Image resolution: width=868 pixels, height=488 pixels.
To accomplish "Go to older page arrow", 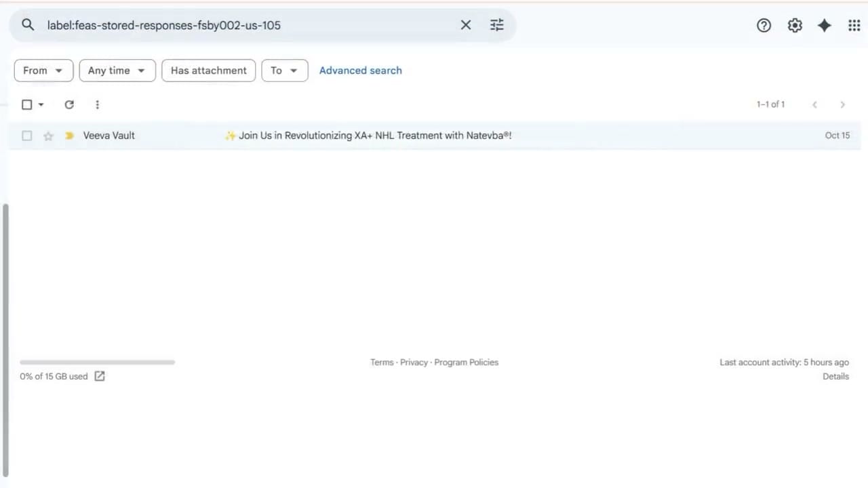I will (x=842, y=104).
